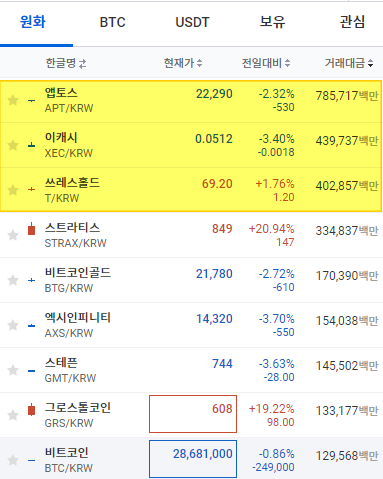The width and height of the screenshot is (383, 479).
Task: Open the 엑시인피니티 coin name
Action: (78, 317)
